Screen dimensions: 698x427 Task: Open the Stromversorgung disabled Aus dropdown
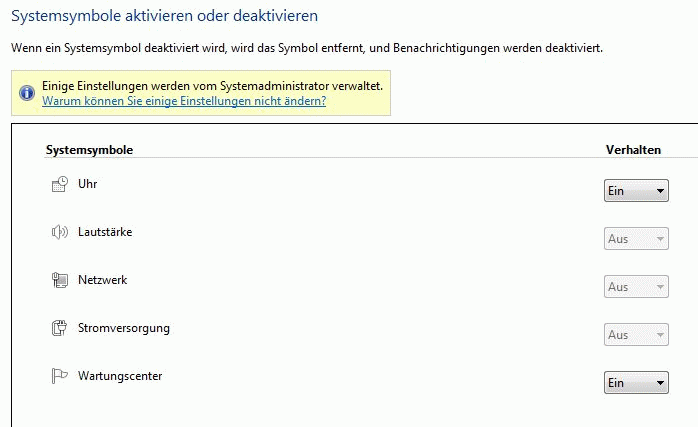(636, 335)
